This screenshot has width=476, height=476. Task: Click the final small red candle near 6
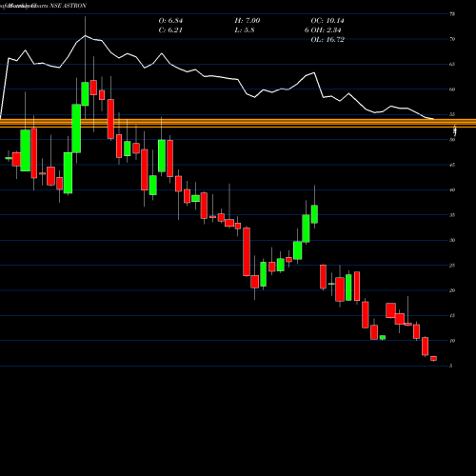433,358
